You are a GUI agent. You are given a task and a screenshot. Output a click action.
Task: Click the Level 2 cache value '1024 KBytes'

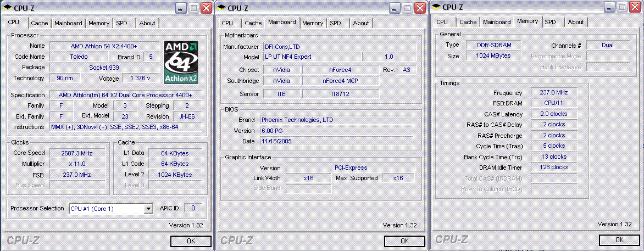point(175,175)
